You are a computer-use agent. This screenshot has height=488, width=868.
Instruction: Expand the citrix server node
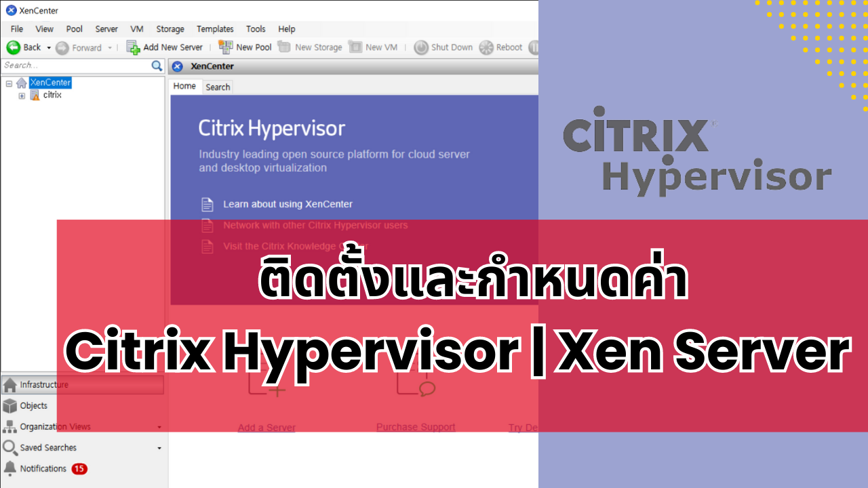point(22,96)
